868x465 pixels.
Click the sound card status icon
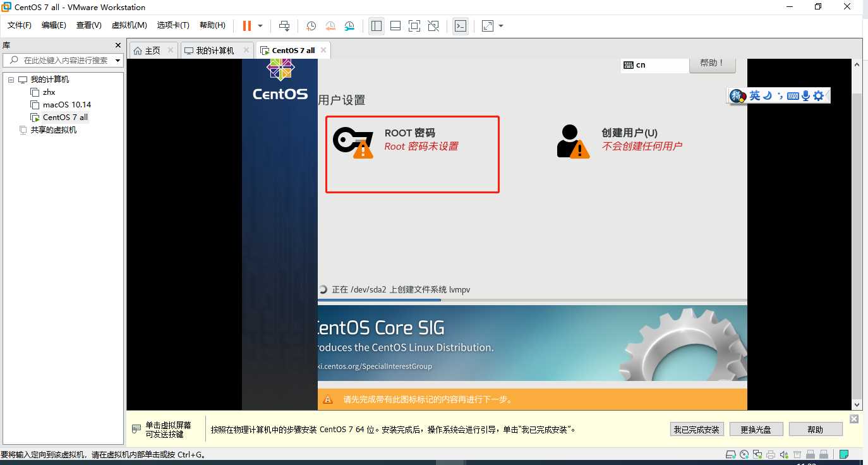pos(784,454)
